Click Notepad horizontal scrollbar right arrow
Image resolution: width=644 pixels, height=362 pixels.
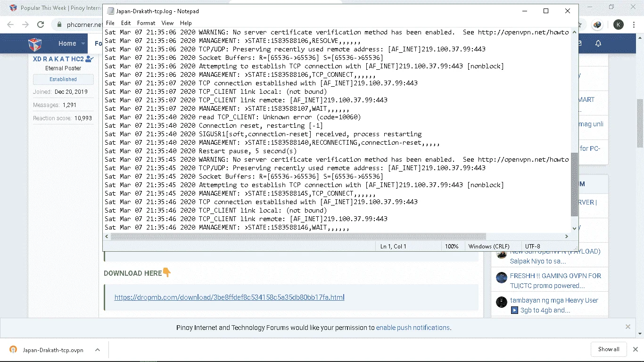coord(567,237)
